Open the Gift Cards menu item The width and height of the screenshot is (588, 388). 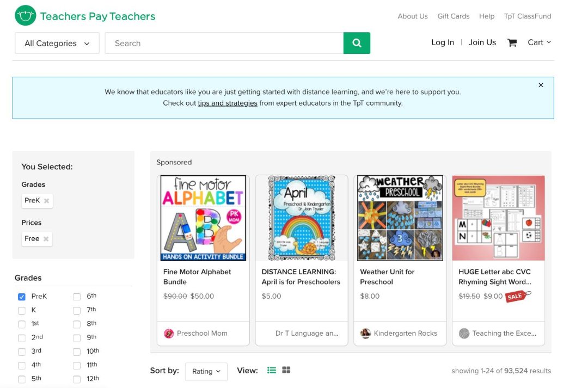click(x=453, y=16)
